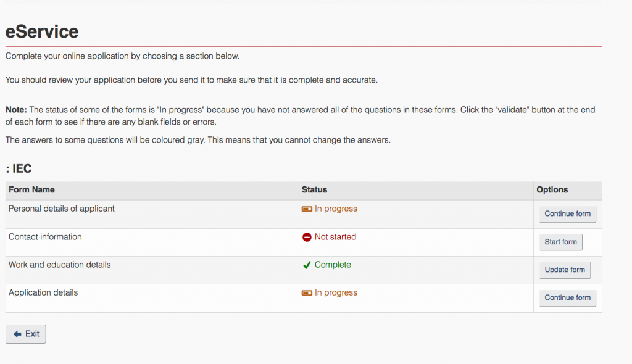632x364 pixels.
Task: Click the red Not started icon
Action: (x=307, y=237)
